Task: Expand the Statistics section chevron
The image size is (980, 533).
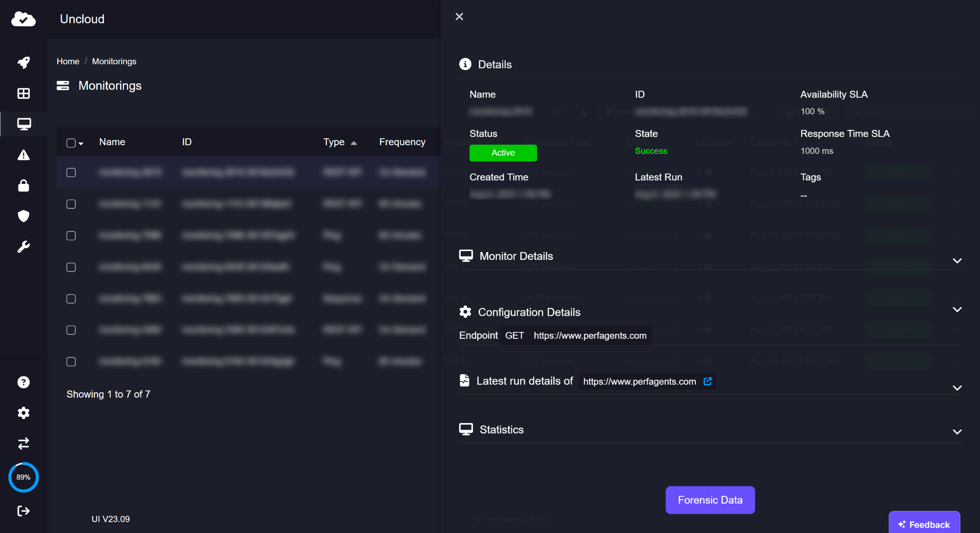Action: (x=956, y=432)
